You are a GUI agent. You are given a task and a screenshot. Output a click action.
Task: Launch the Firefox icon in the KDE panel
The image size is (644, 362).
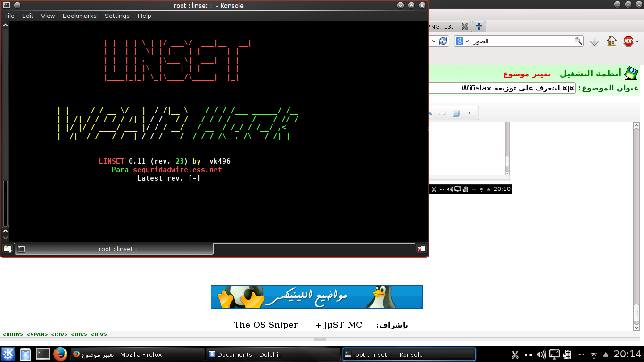pos(60,354)
